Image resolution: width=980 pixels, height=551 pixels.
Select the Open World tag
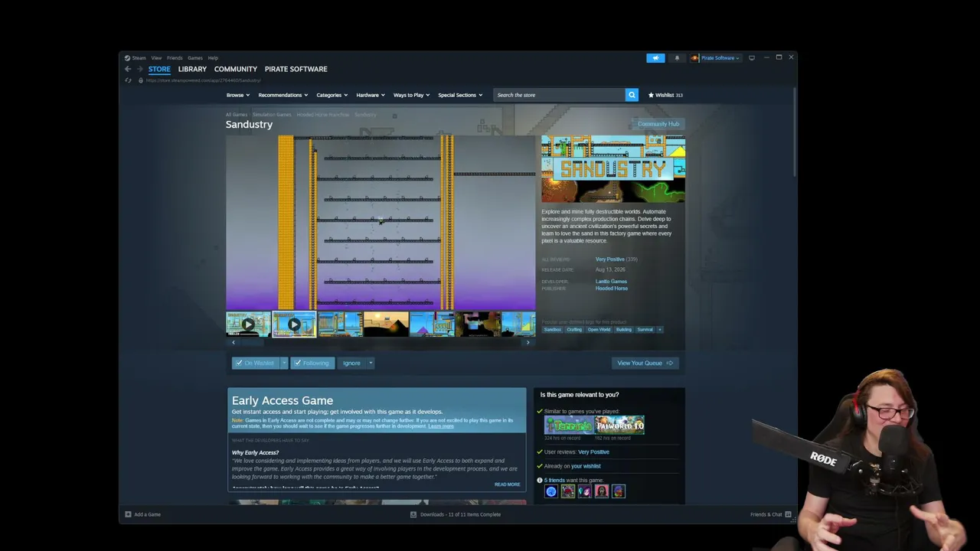[599, 330]
